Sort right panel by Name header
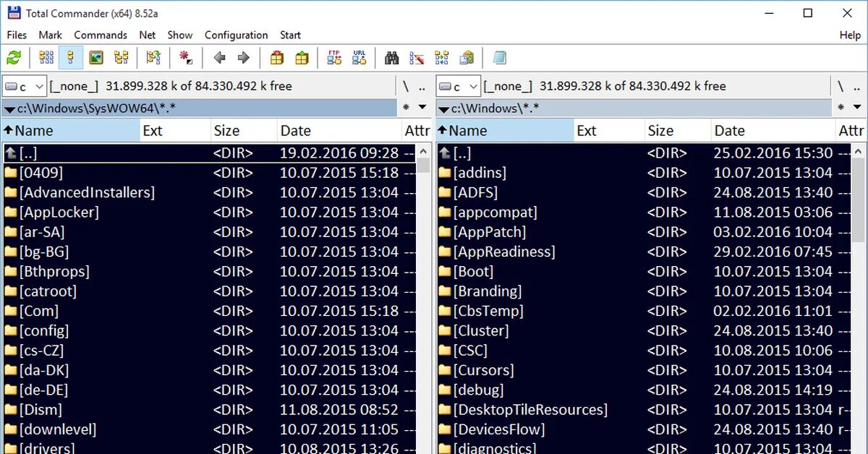This screenshot has height=454, width=868. point(504,131)
